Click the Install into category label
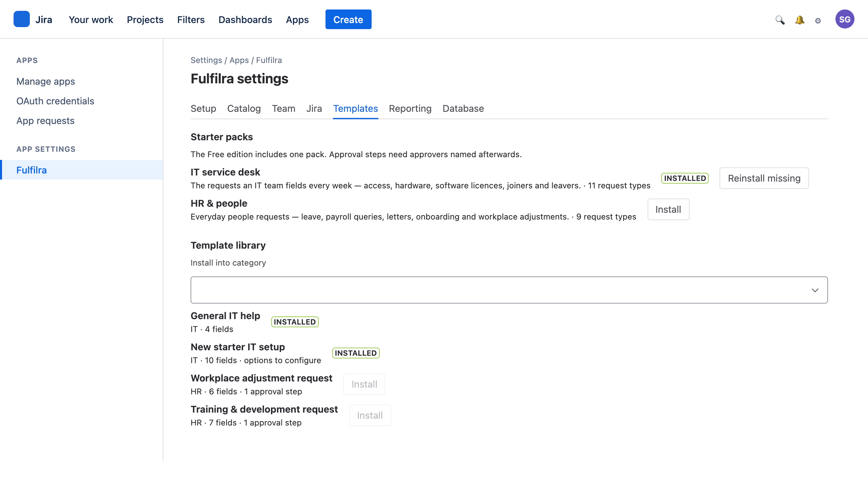The height and width of the screenshot is (477, 868). click(x=228, y=263)
